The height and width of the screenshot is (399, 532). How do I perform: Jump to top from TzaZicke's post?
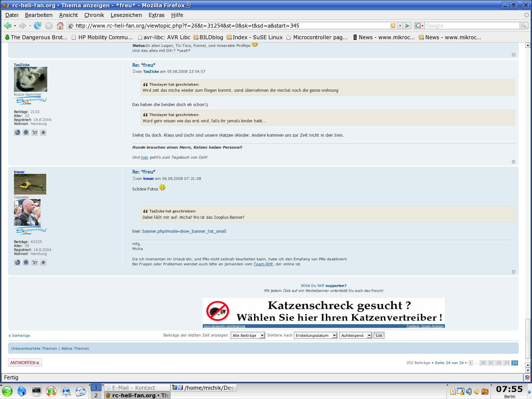click(513, 162)
